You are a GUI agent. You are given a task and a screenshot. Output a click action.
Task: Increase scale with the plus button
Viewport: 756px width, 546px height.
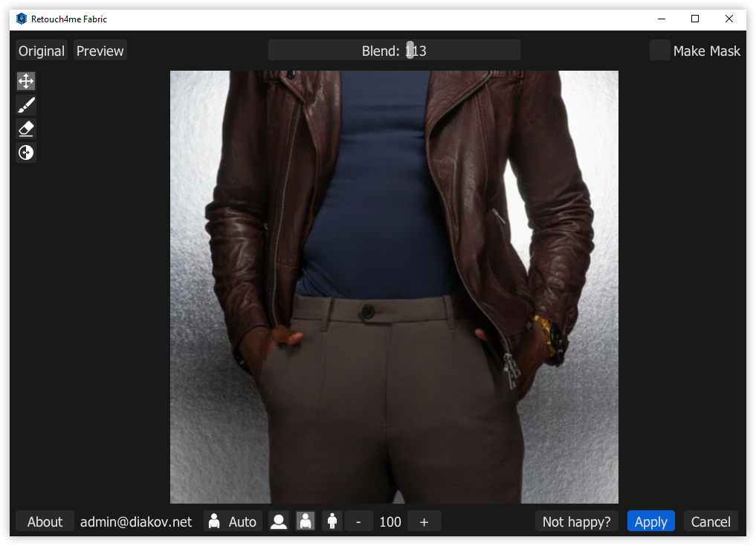[424, 521]
